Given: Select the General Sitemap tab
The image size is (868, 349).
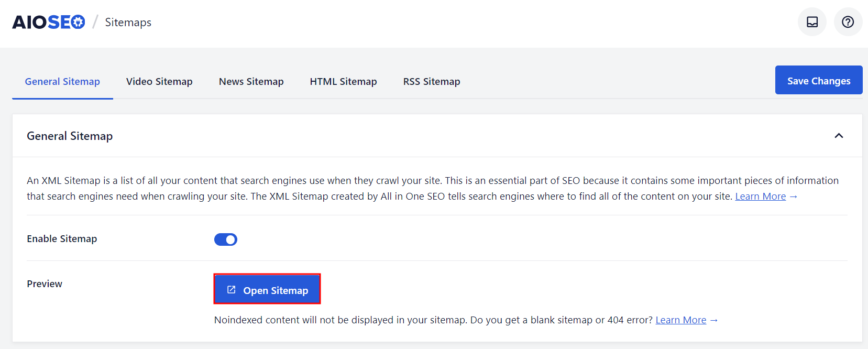Looking at the screenshot, I should pos(62,81).
